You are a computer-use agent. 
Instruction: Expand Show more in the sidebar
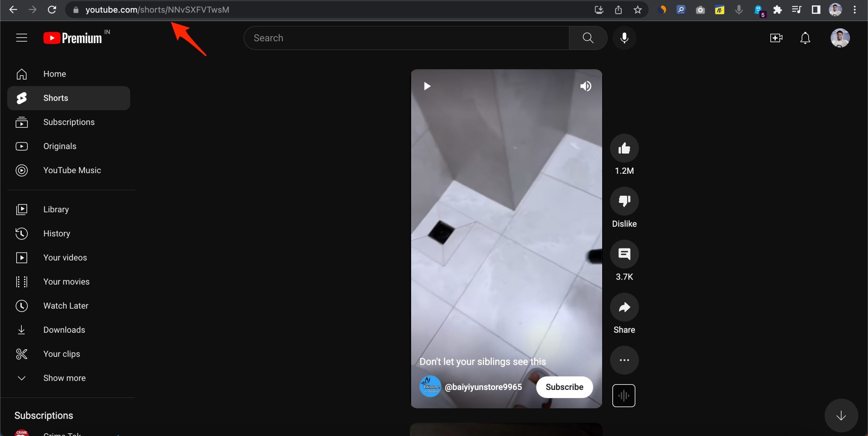[x=64, y=378]
